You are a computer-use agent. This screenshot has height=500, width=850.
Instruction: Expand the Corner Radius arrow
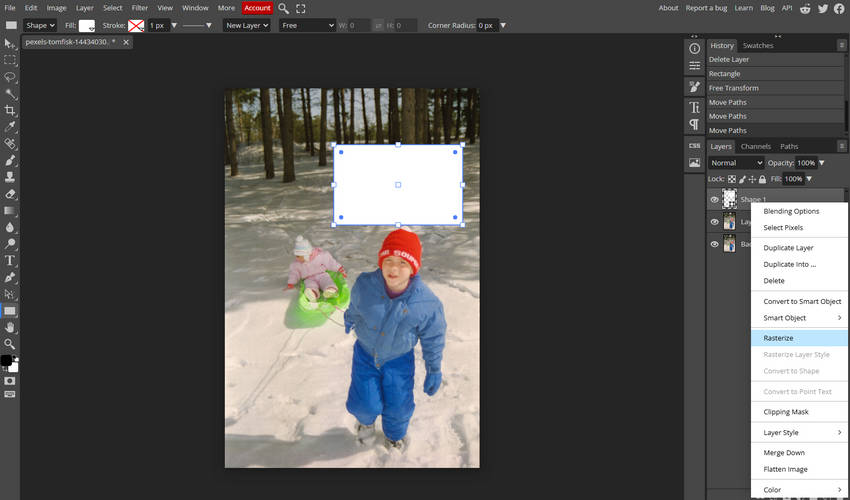(x=503, y=25)
